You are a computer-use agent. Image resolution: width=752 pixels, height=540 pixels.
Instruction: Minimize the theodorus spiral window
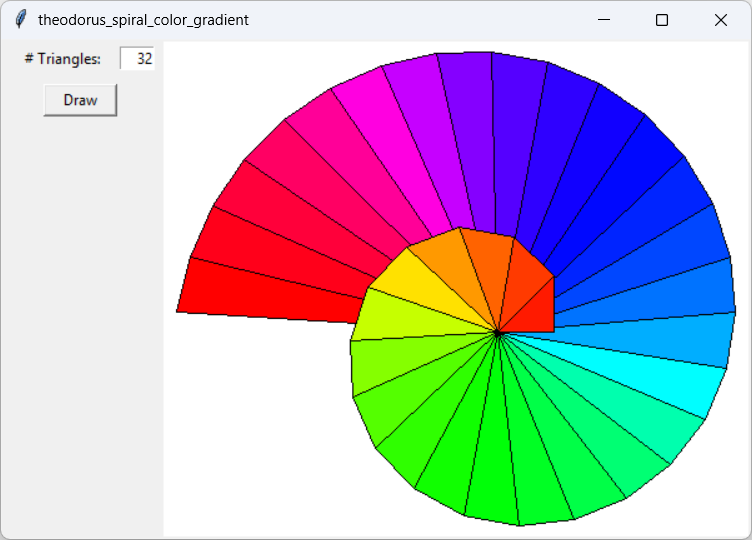coord(603,20)
